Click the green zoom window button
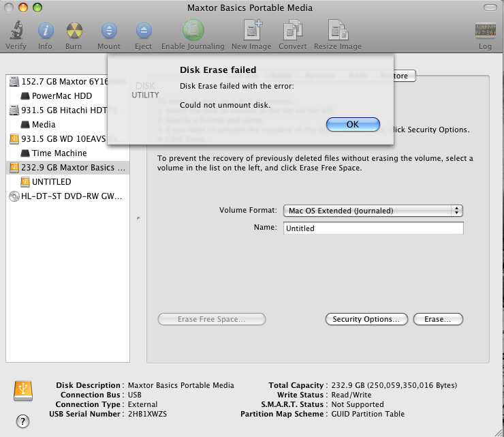Viewport: 504px width, 437px height. (x=37, y=7)
